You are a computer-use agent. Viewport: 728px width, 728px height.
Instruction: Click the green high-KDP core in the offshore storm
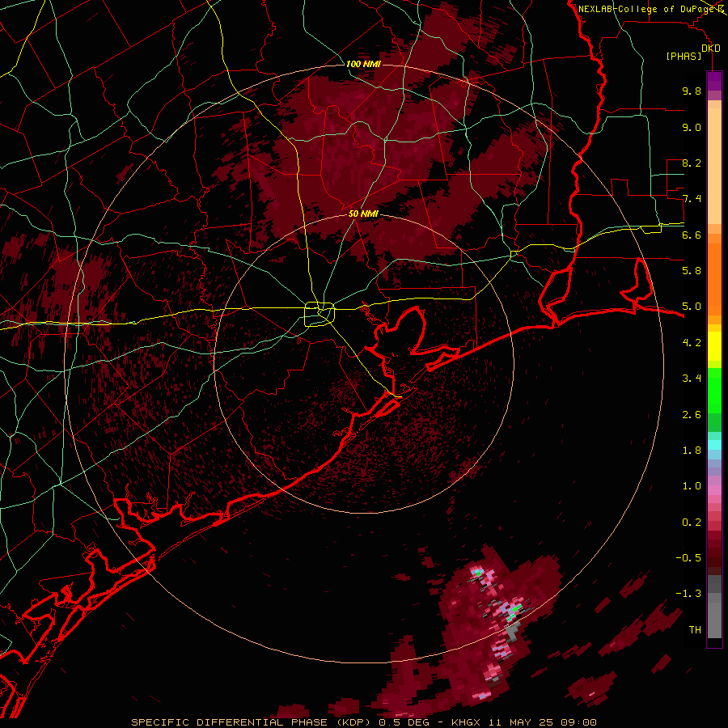pos(513,612)
